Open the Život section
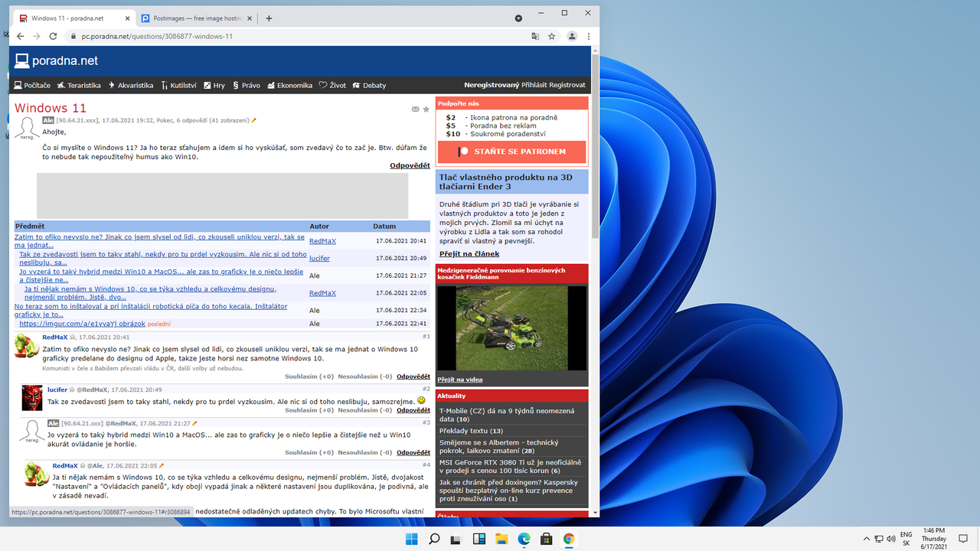The image size is (980, 551). point(332,85)
